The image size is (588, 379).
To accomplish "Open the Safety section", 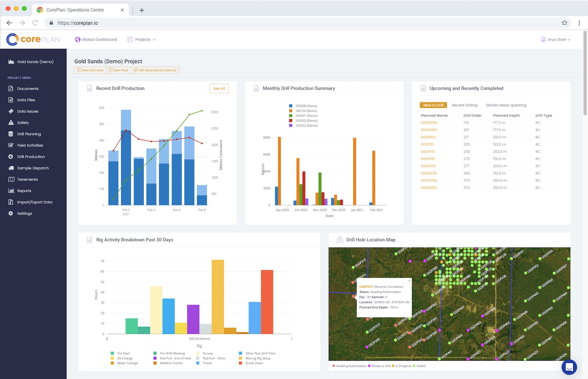I will click(23, 122).
